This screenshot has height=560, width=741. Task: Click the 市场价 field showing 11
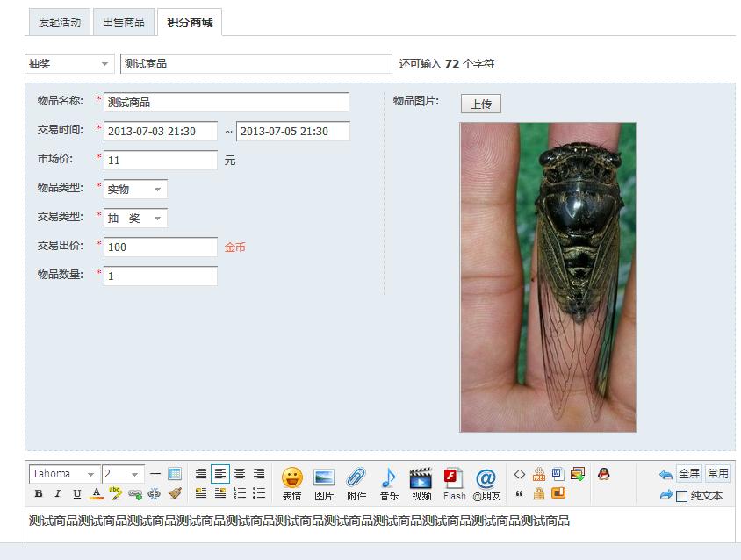click(x=161, y=161)
